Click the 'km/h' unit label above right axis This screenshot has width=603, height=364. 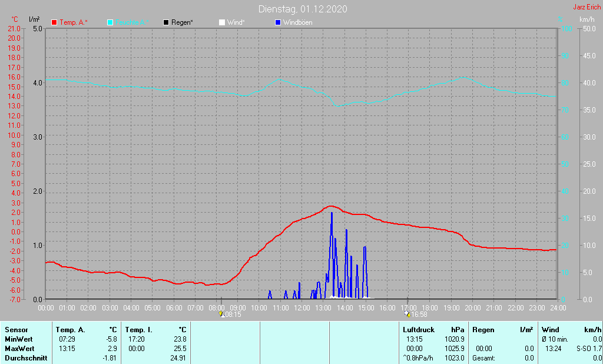[x=587, y=19]
